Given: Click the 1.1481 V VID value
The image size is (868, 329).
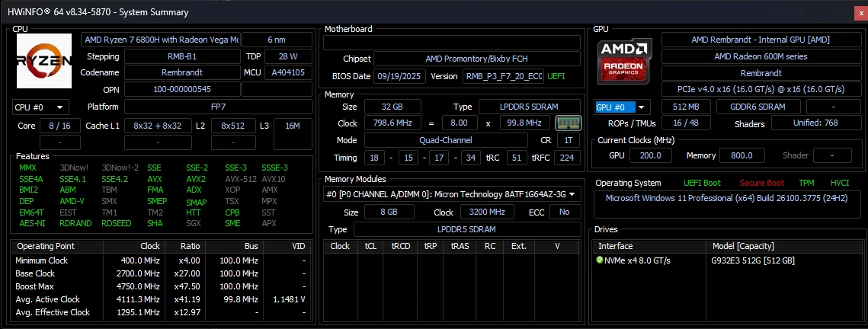Looking at the screenshot, I should click(x=290, y=299).
